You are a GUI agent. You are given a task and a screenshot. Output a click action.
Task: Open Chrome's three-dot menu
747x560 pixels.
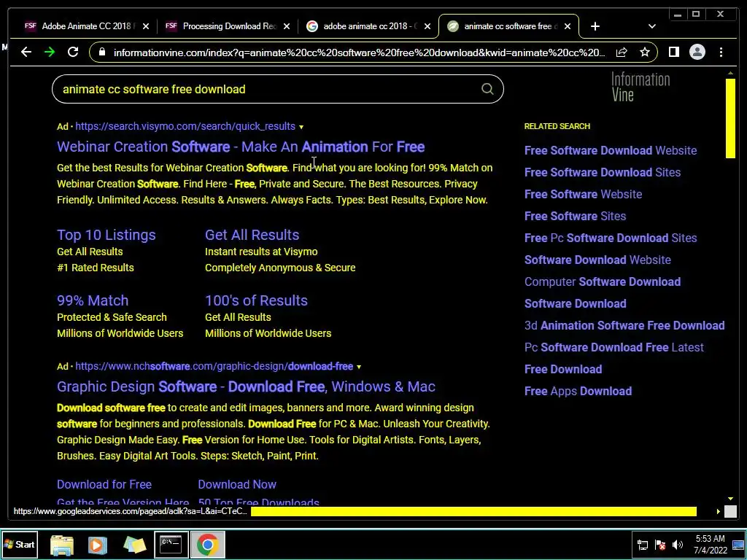(721, 52)
